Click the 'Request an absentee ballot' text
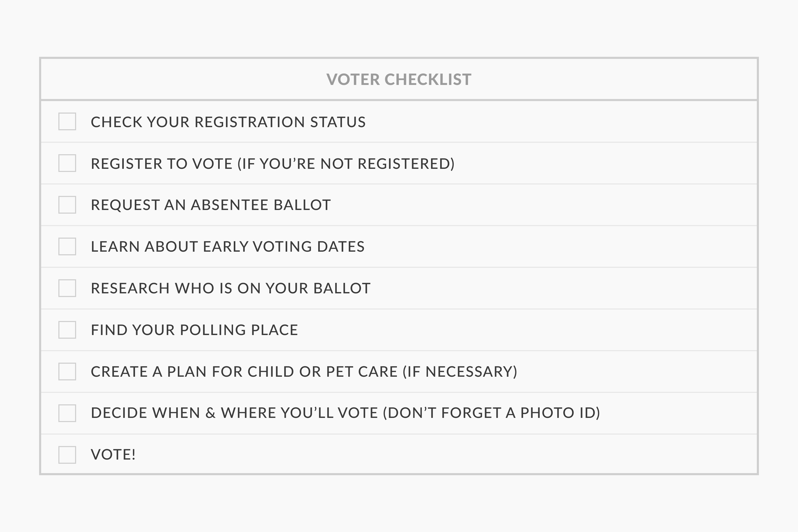This screenshot has width=798, height=532. [211, 205]
